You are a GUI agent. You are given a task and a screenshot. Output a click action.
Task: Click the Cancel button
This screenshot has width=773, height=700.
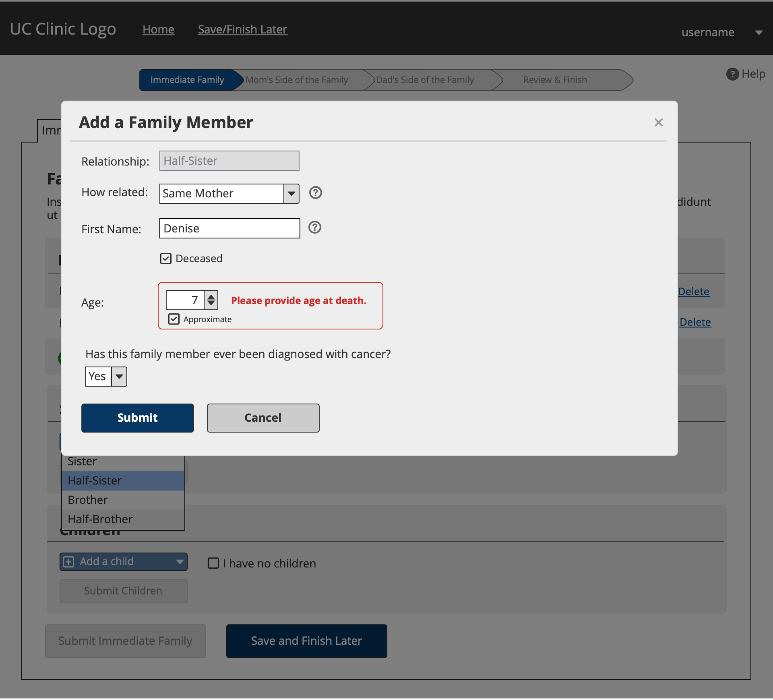pyautogui.click(x=263, y=418)
